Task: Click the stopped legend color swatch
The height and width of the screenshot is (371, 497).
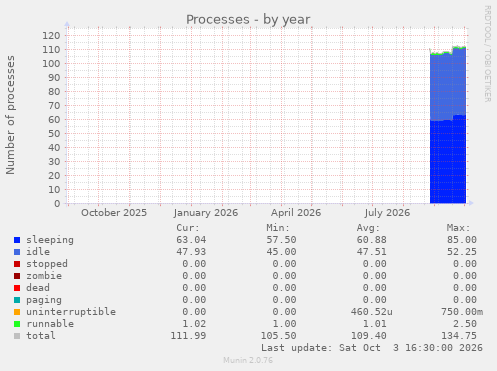Action: coord(17,264)
